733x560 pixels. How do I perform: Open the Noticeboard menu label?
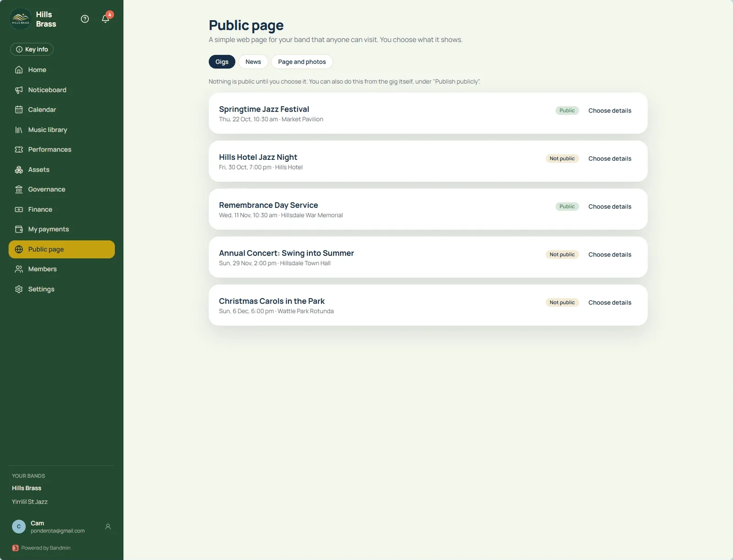tap(47, 90)
